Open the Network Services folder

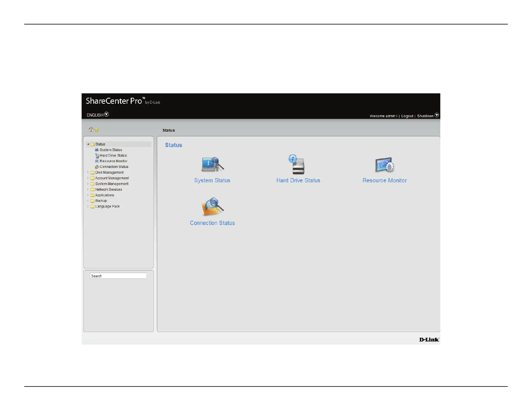[x=108, y=190]
